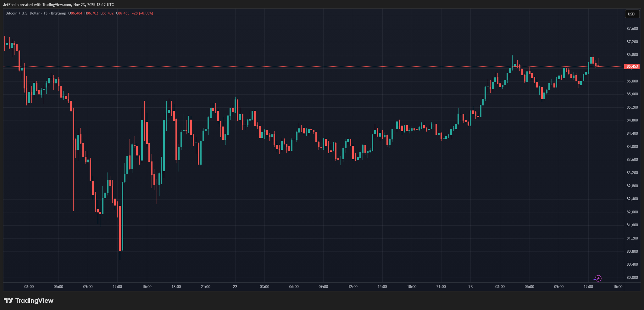Click the −28 (−0.03%) change value
Image resolution: width=644 pixels, height=310 pixels.
142,13
